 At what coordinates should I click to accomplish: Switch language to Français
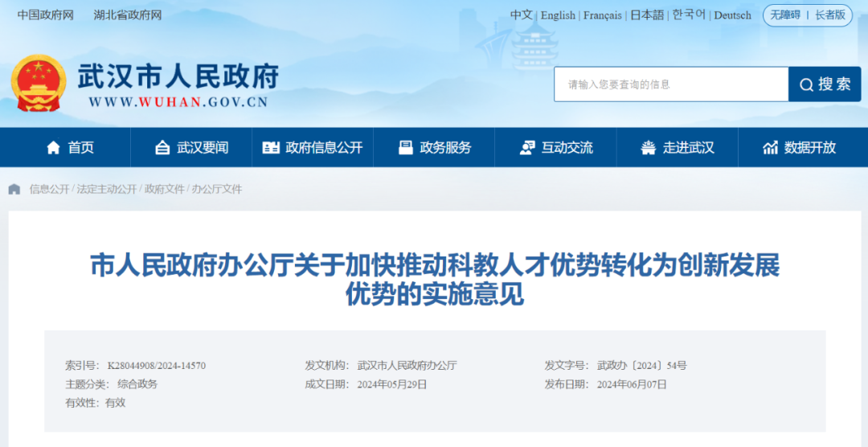tap(602, 15)
